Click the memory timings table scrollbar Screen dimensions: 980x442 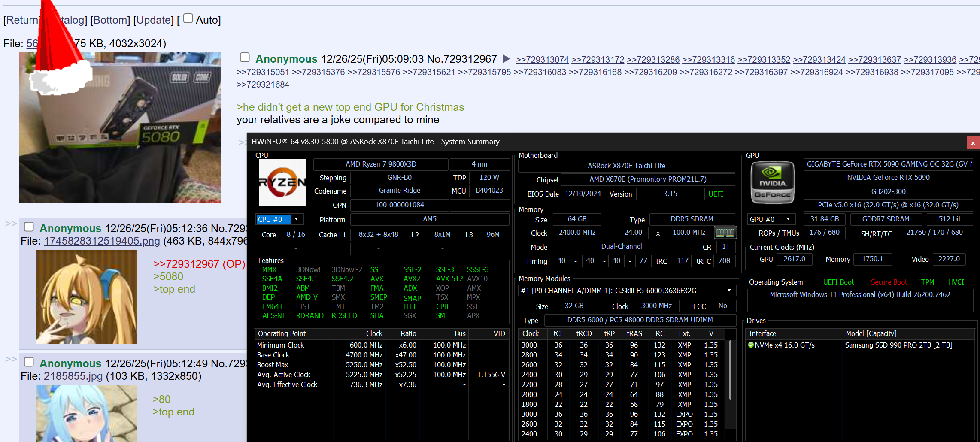coord(730,370)
